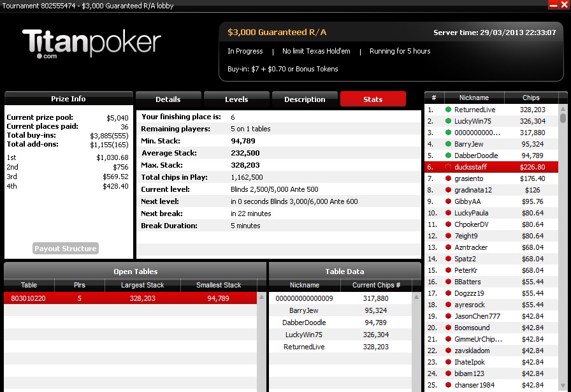Sort open tables by Largest Stack

[x=142, y=285]
